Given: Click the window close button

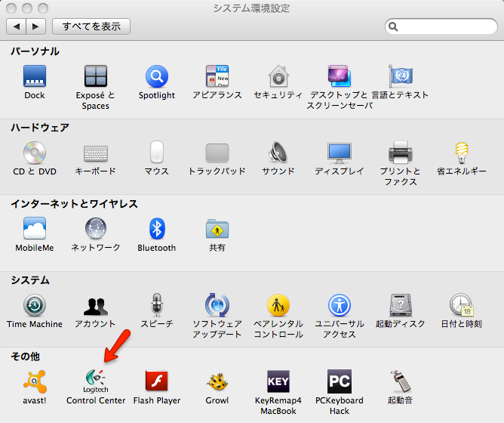Looking at the screenshot, I should pyautogui.click(x=11, y=8).
